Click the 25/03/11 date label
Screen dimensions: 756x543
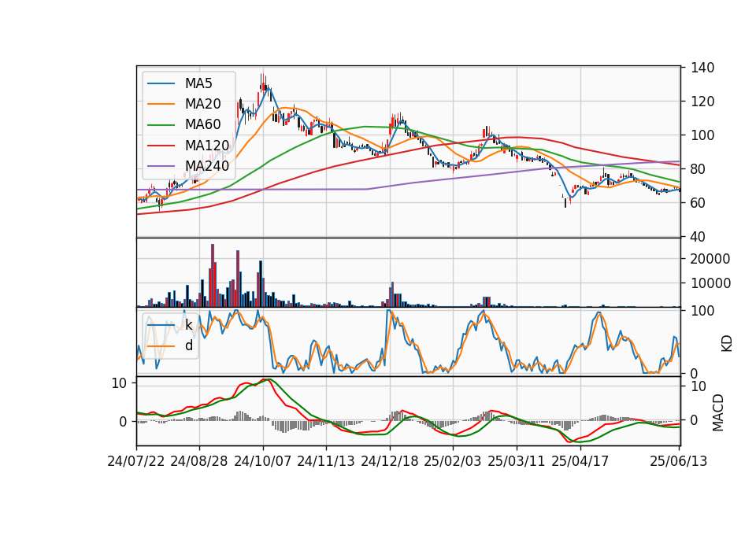point(517,462)
